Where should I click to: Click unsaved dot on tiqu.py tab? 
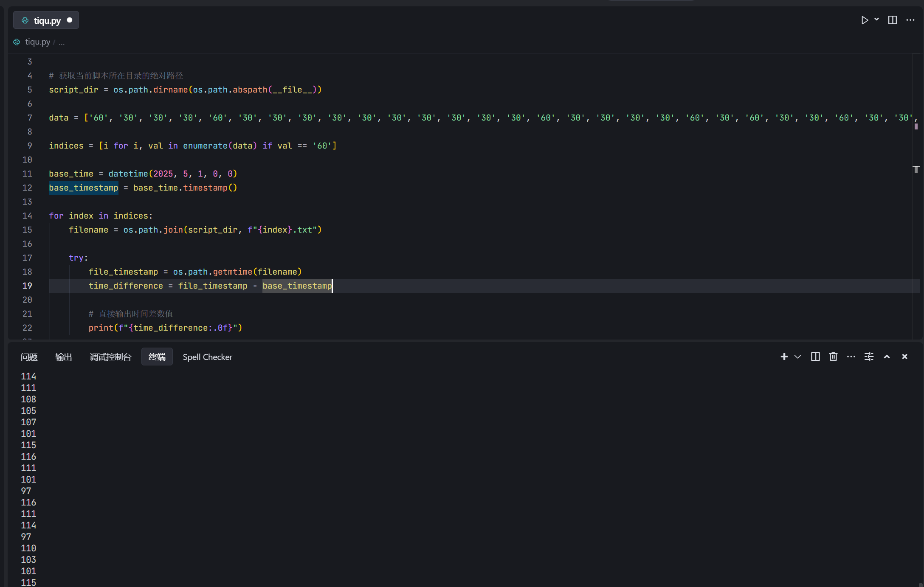70,20
